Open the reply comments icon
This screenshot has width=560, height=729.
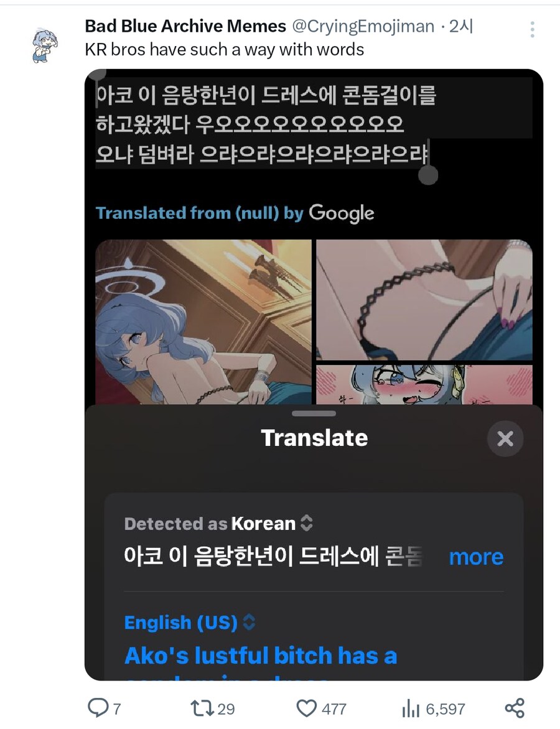pos(98,708)
